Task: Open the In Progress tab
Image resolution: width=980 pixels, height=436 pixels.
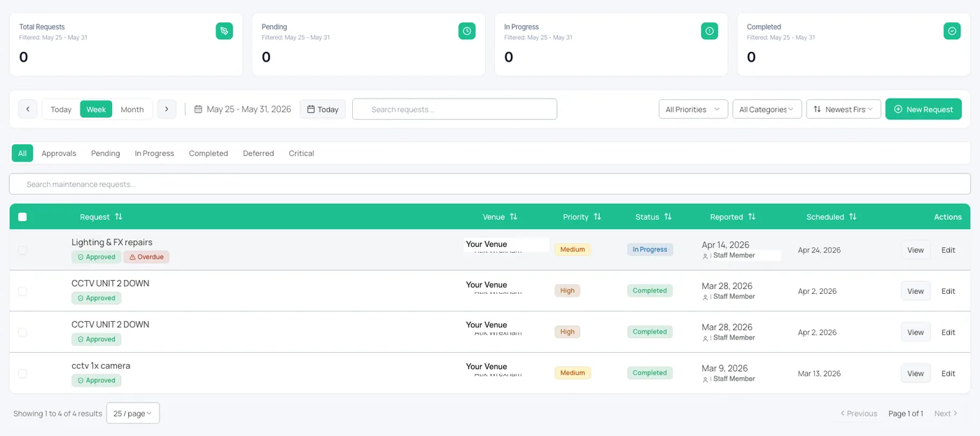Action: coord(155,153)
